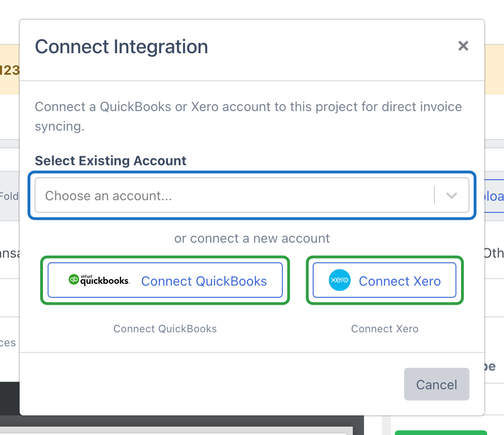Click the round blue Xero logo

click(x=339, y=280)
